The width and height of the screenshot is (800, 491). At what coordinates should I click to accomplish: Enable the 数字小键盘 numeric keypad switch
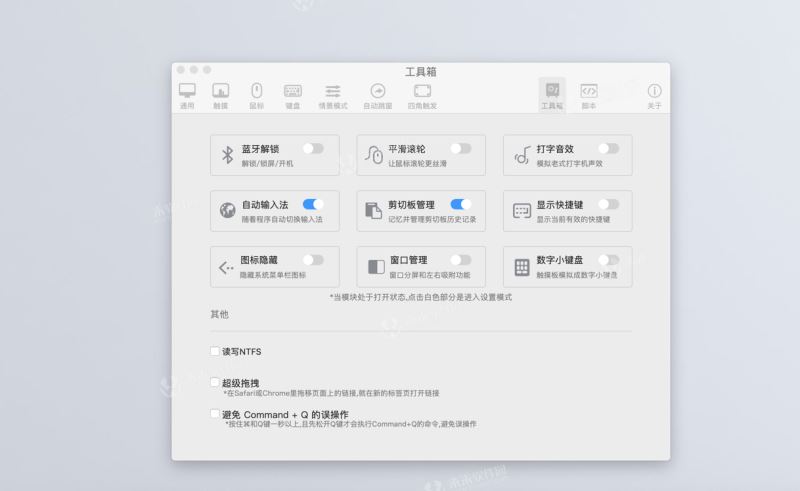609,260
